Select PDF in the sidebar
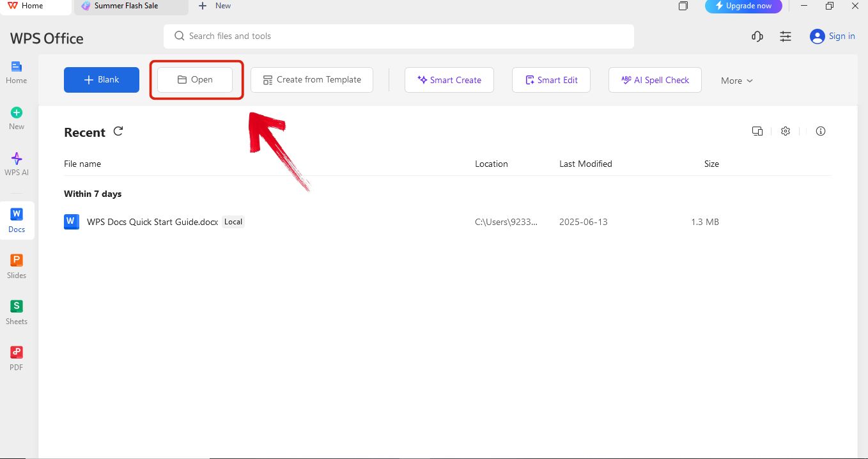This screenshot has height=459, width=868. pyautogui.click(x=16, y=359)
